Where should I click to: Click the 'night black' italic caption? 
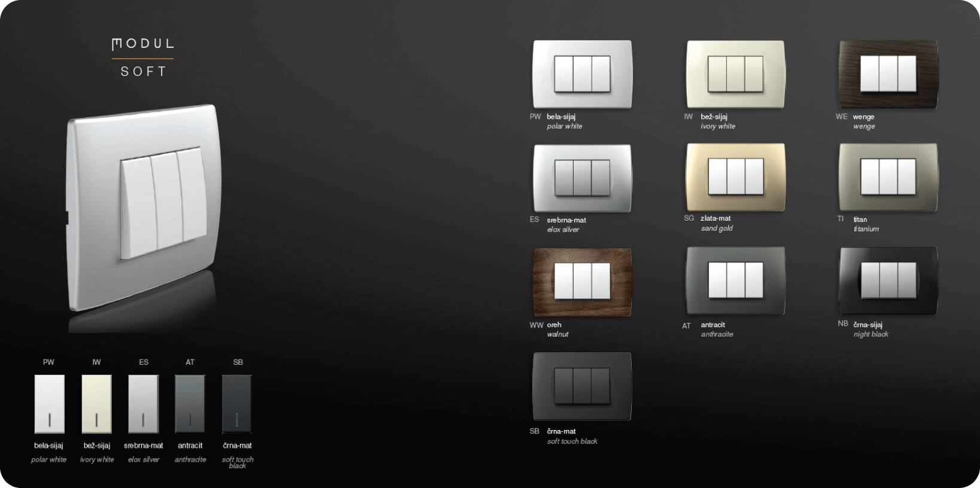coord(871,334)
